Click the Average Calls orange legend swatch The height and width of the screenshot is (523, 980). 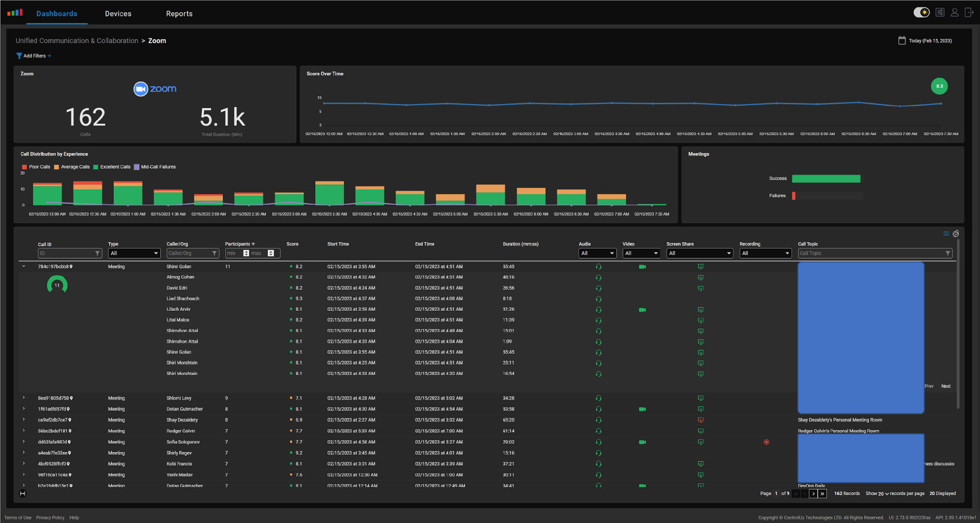point(56,167)
